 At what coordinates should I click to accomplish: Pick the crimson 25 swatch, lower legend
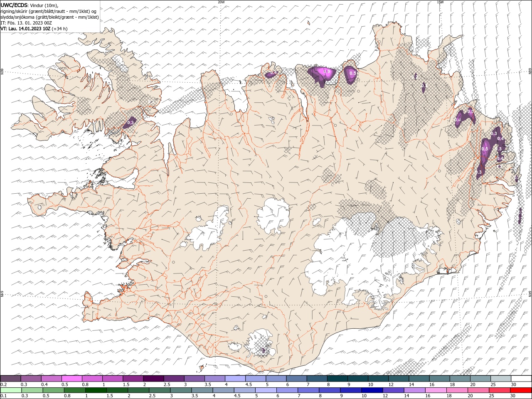500,390
